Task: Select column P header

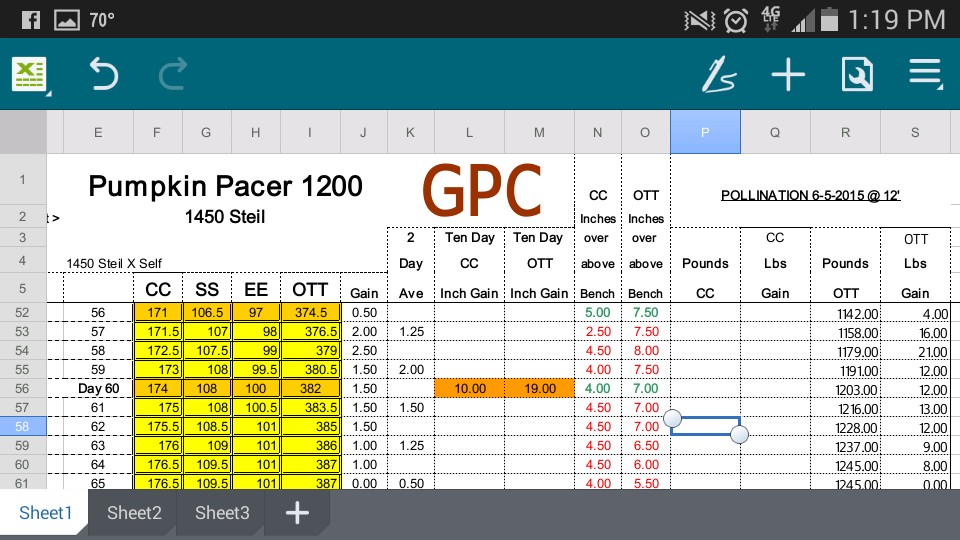Action: [x=705, y=132]
